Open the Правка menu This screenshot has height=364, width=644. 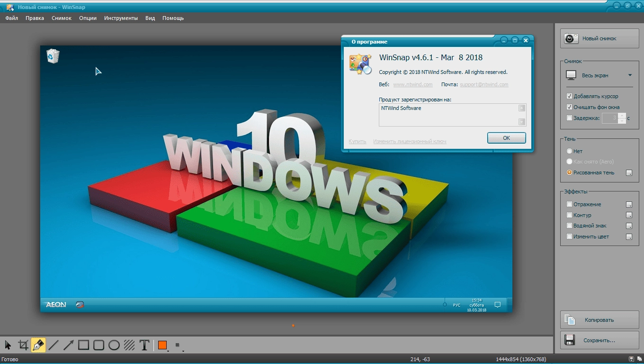pyautogui.click(x=35, y=18)
